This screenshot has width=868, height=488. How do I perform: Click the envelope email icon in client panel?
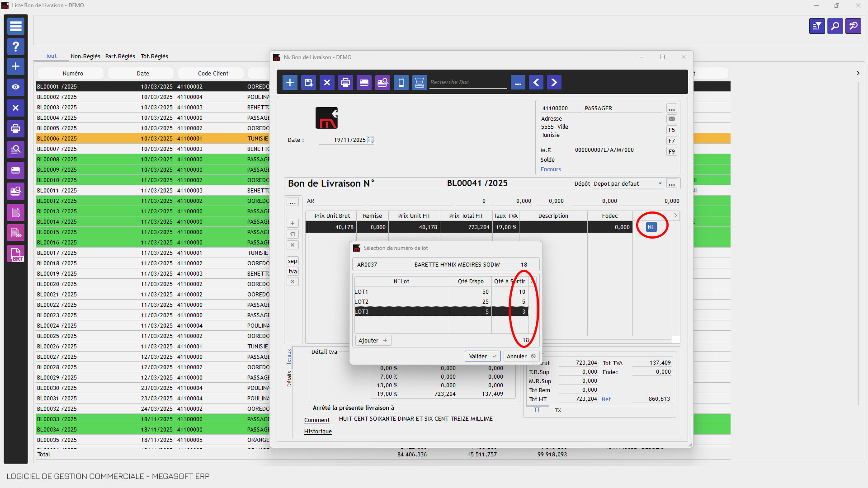pos(672,119)
